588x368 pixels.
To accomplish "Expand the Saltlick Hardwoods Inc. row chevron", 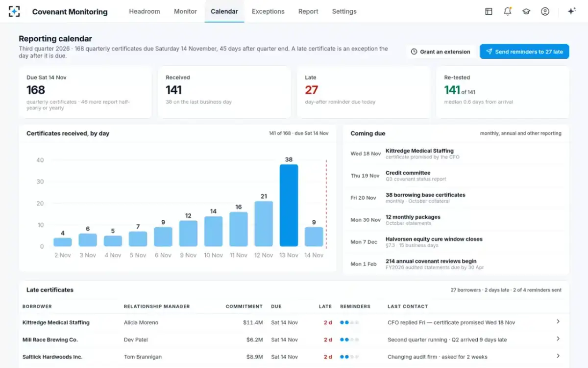I will [x=558, y=356].
